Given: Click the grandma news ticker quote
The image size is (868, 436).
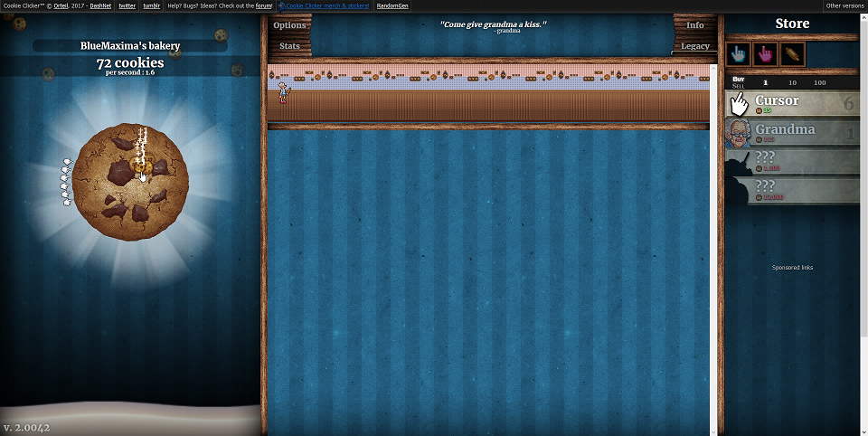Looking at the screenshot, I should (x=494, y=25).
